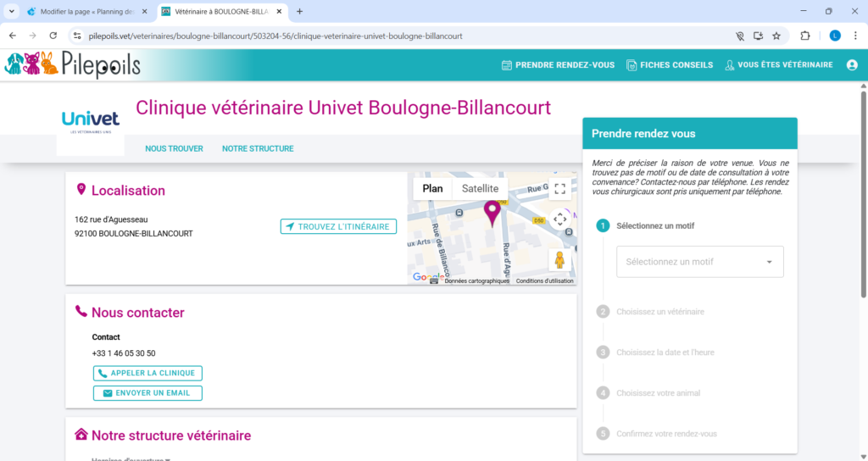
Task: Click the tracking protection eye icon
Action: click(739, 36)
